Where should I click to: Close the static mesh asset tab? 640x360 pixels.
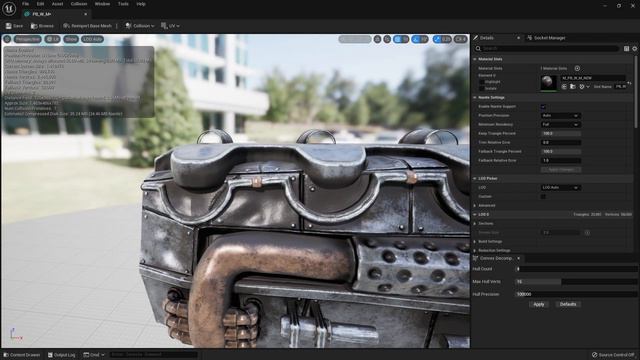tap(85, 14)
